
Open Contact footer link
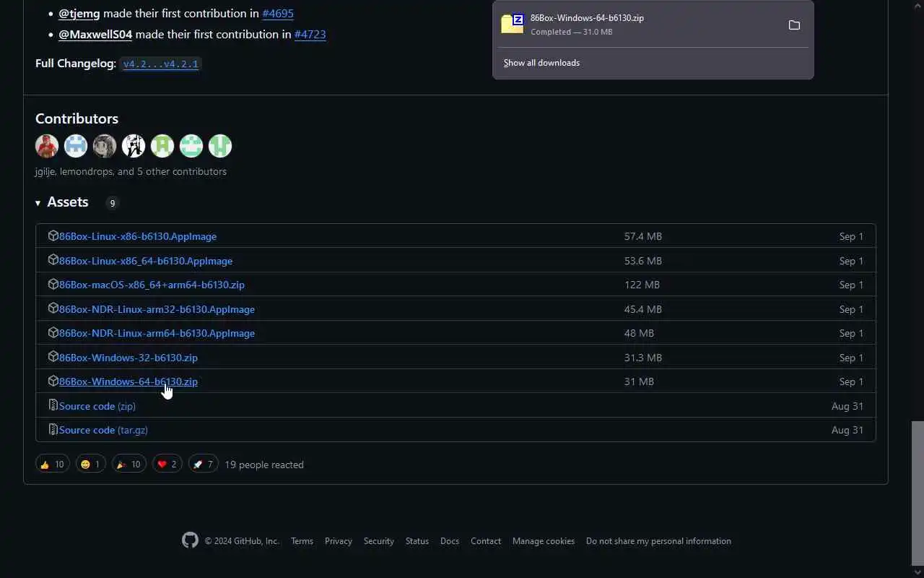point(486,541)
